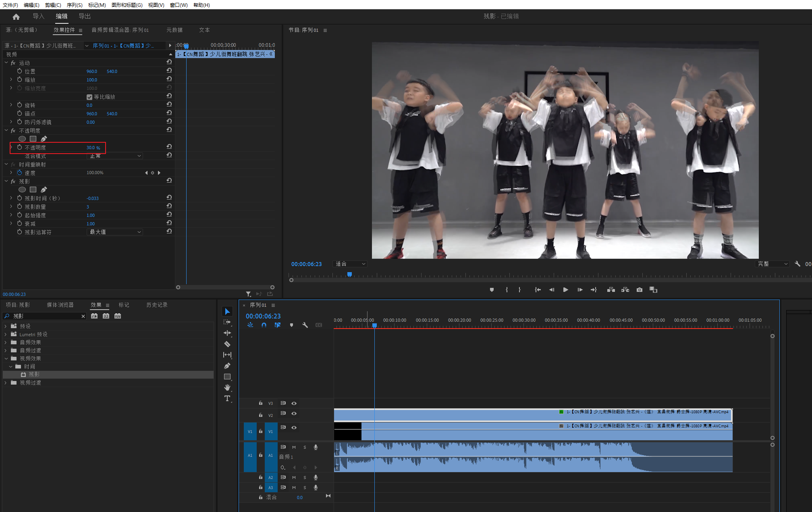Select the Razor tool in the tools panel

(x=227, y=344)
